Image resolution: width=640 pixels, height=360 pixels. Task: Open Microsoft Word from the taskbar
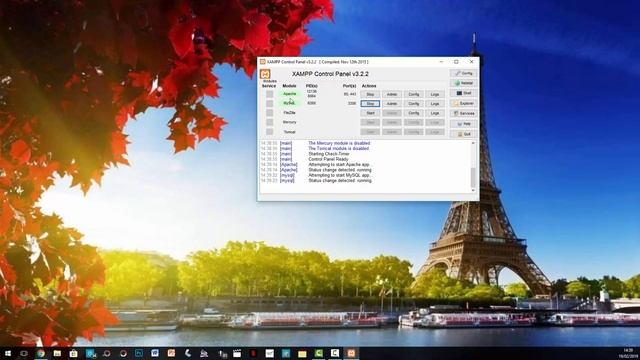(155, 353)
